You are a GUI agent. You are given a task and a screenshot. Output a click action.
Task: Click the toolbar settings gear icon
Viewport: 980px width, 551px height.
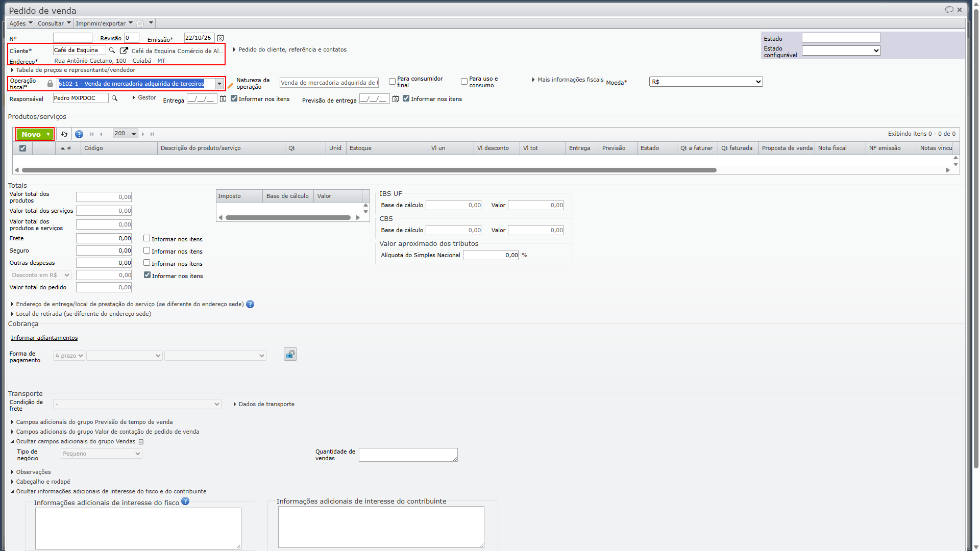pos(140,23)
